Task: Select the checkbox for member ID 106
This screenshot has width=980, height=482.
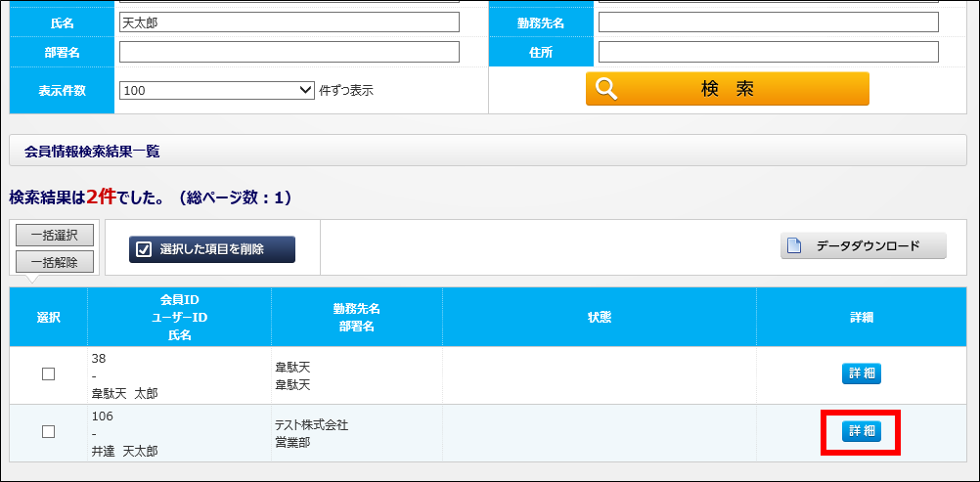Action: 48,431
